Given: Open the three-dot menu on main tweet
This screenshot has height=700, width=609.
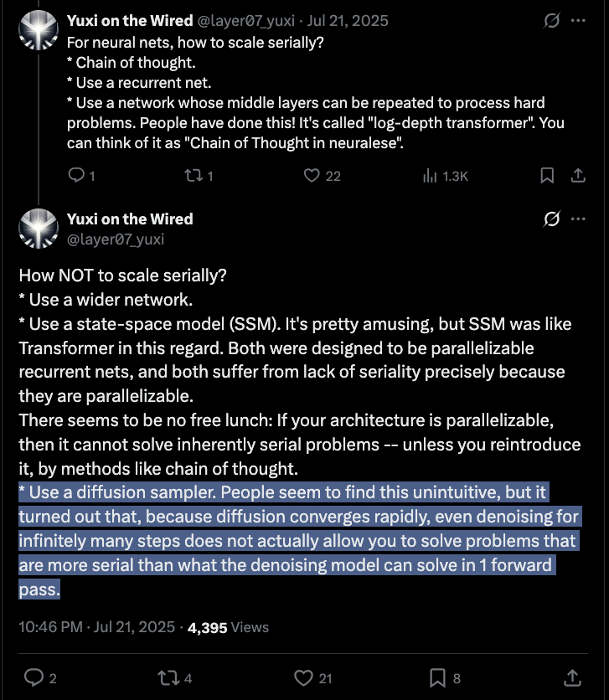Looking at the screenshot, I should click(578, 219).
